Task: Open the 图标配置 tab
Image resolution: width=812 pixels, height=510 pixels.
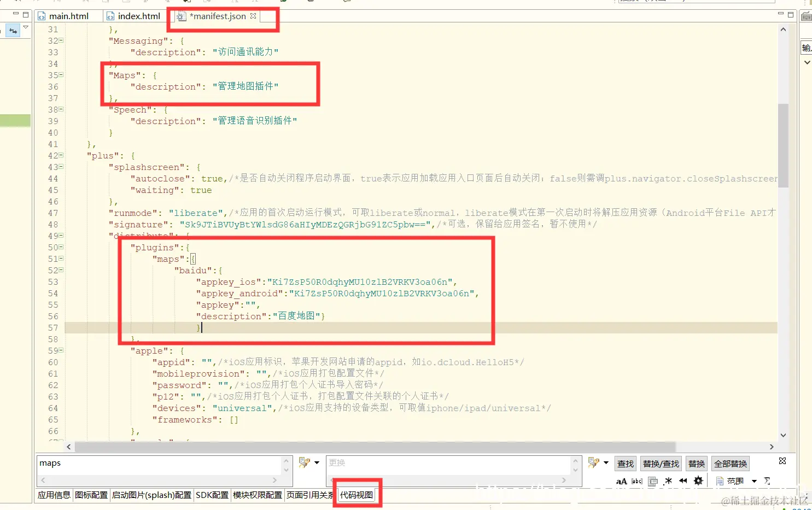Action: (91, 495)
